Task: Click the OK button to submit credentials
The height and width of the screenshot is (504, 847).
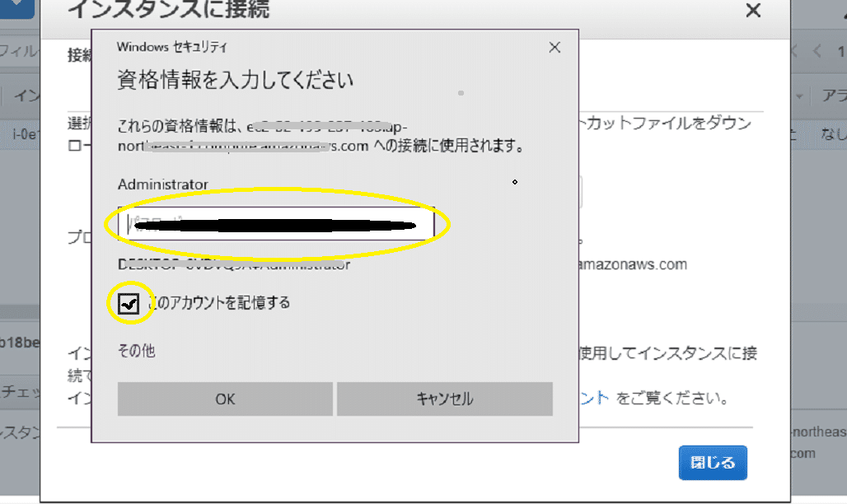Action: (224, 399)
